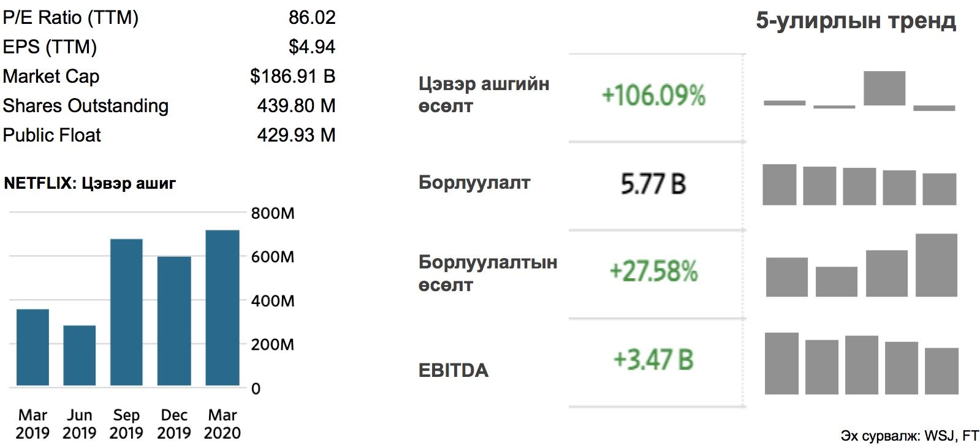Select the Jun 2019 bar in chart
Viewport: 980px width, 448px height.
pos(80,355)
